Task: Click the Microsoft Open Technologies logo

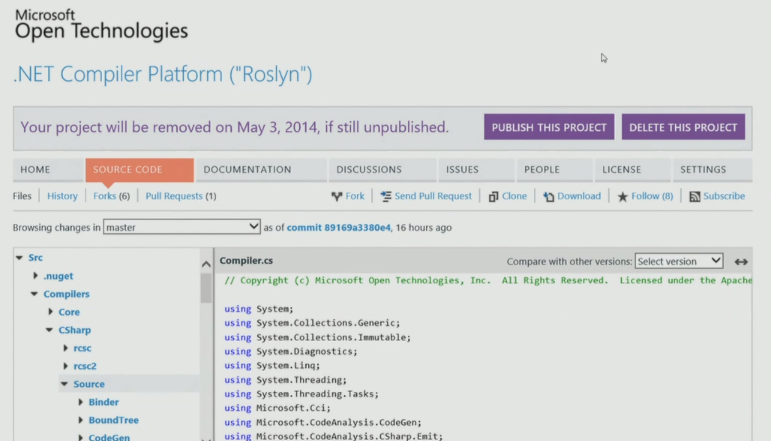Action: point(101,25)
